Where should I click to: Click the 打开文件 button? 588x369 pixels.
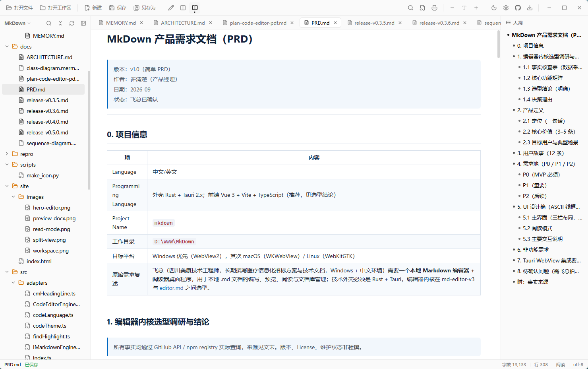coord(19,8)
